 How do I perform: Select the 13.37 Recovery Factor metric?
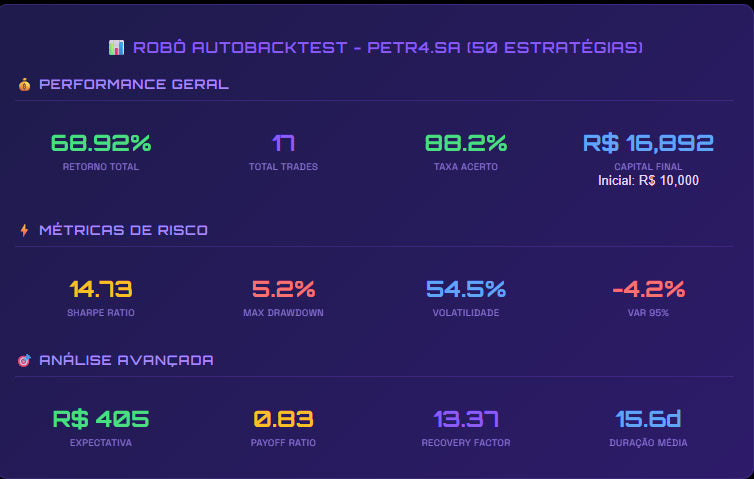click(x=466, y=419)
